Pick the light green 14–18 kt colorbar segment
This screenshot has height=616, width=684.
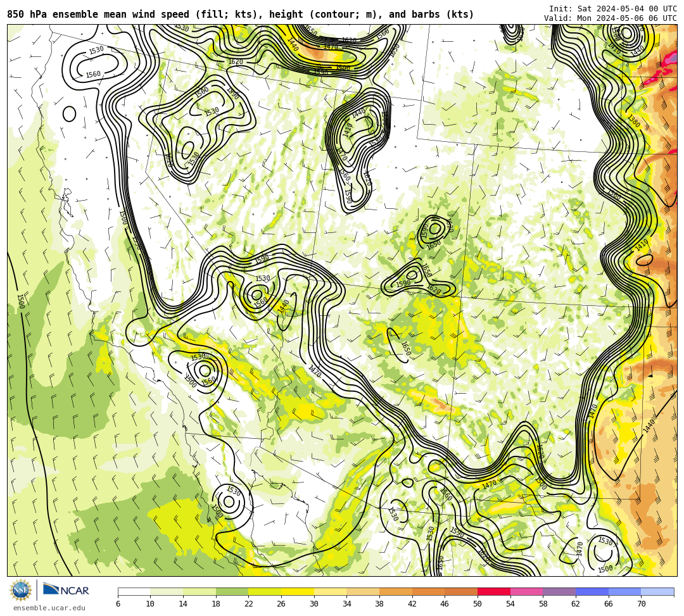(199, 591)
